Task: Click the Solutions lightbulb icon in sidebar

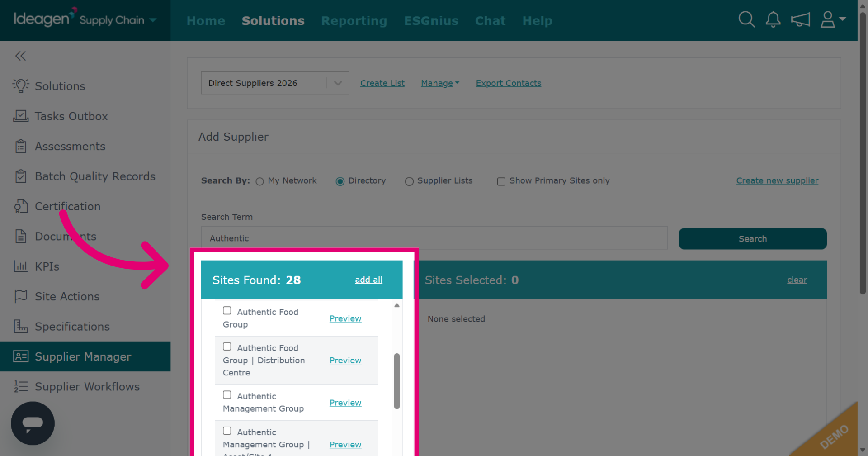Action: click(x=20, y=85)
